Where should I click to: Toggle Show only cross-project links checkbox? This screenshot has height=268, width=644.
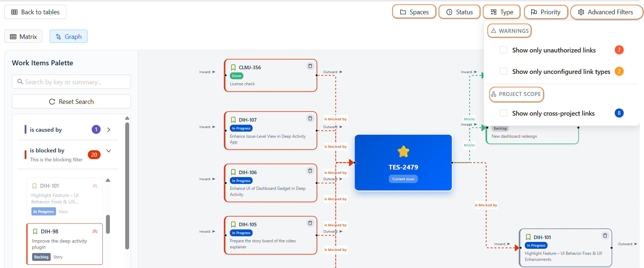[x=503, y=113]
